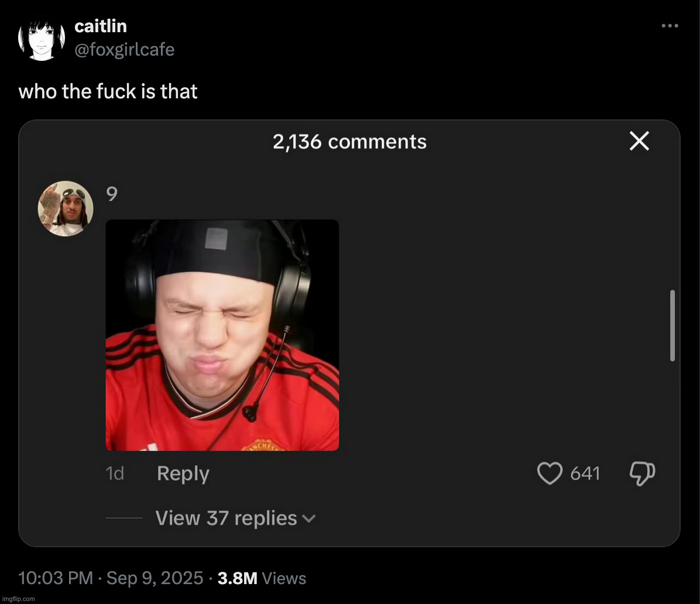This screenshot has height=604, width=700.
Task: Click the commenter's circular profile picture
Action: coord(66,208)
